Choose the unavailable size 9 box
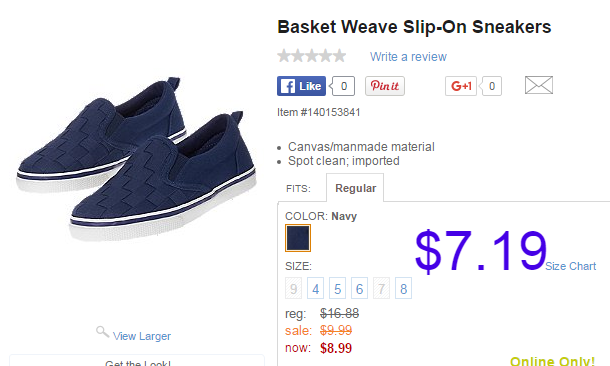The width and height of the screenshot is (610, 366). pos(293,288)
